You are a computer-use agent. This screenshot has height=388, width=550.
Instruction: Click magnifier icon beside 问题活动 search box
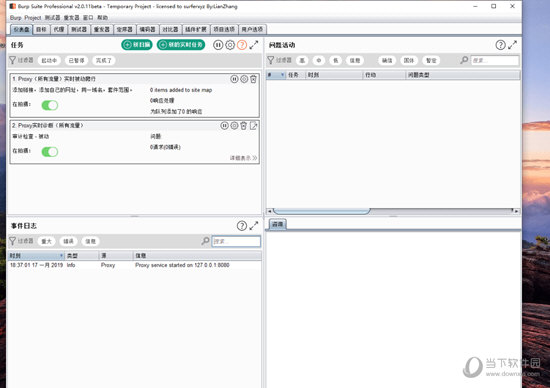464,60
